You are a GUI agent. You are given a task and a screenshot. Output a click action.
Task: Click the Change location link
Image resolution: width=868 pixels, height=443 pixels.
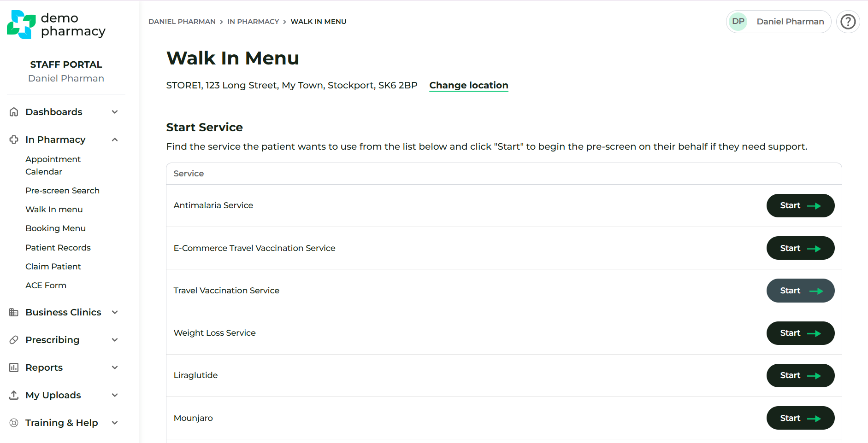[x=468, y=86]
